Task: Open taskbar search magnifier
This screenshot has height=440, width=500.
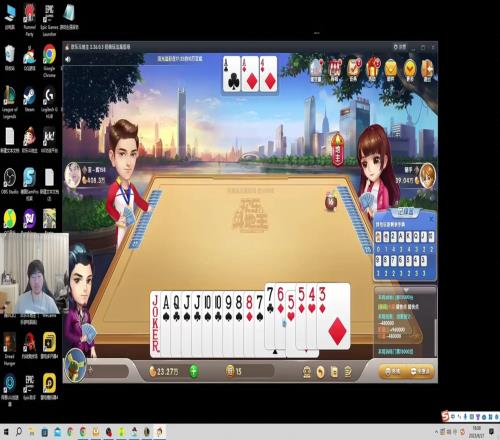Action: coord(19,432)
